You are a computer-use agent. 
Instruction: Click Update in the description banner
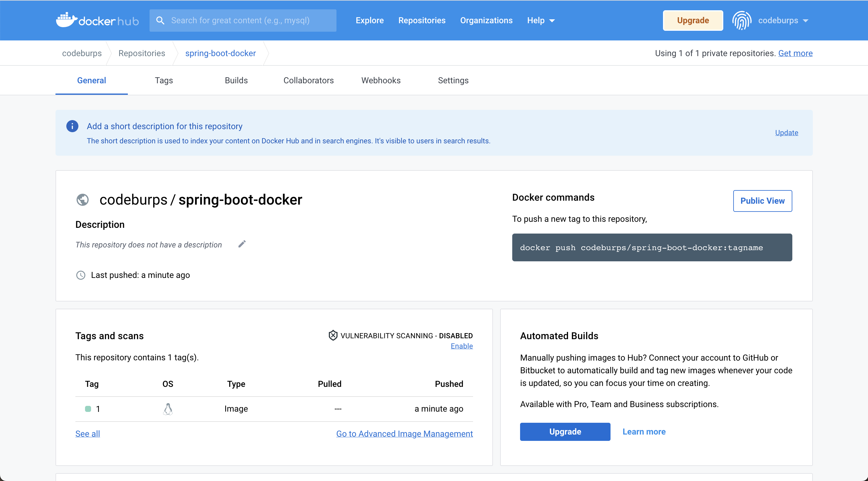click(x=787, y=132)
